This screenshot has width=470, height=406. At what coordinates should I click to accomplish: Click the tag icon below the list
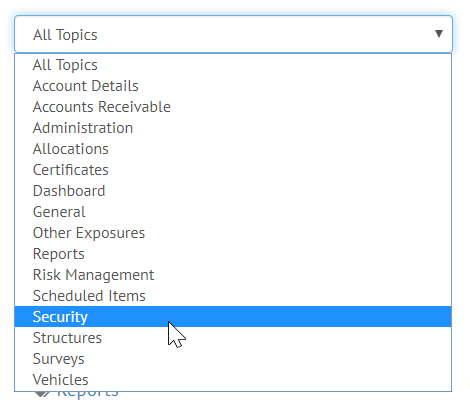42,394
